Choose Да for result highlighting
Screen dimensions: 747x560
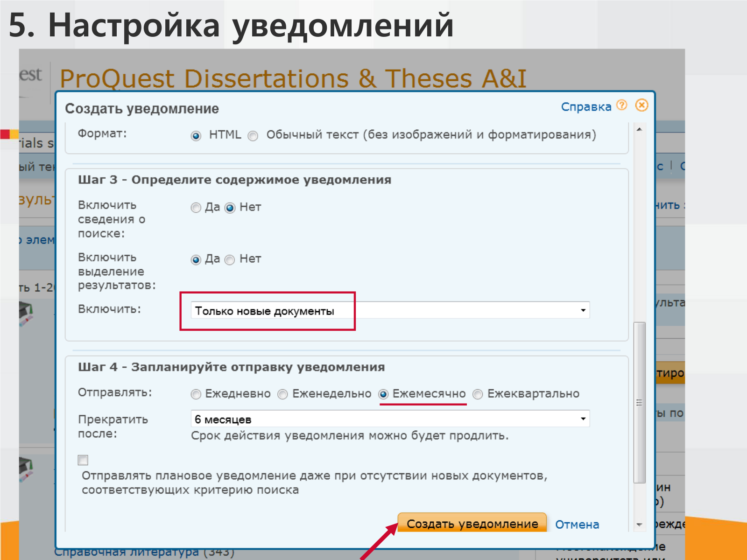pyautogui.click(x=196, y=259)
